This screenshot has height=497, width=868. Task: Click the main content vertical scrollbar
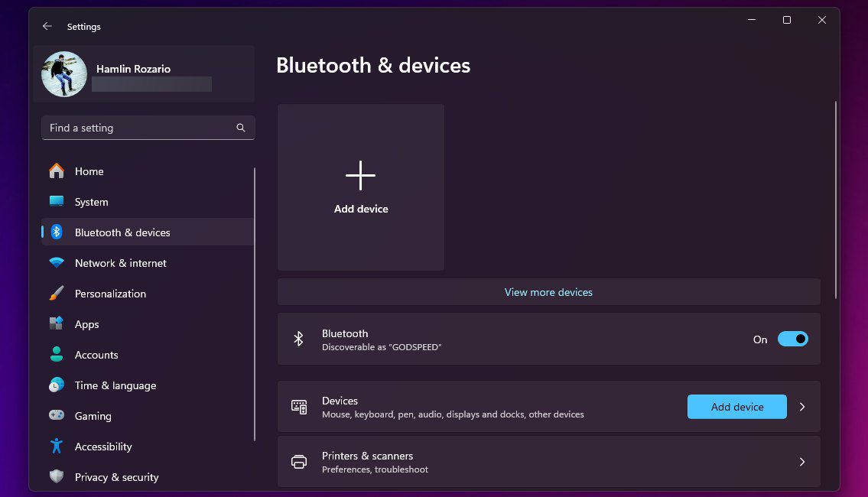836,199
